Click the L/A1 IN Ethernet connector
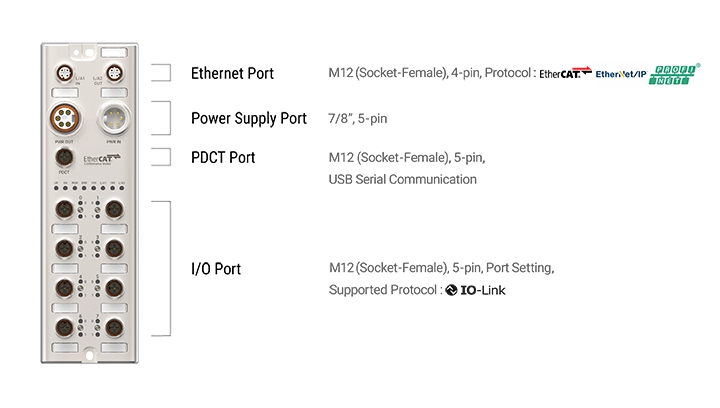Viewport: 720px width, 408px height. tap(65, 74)
